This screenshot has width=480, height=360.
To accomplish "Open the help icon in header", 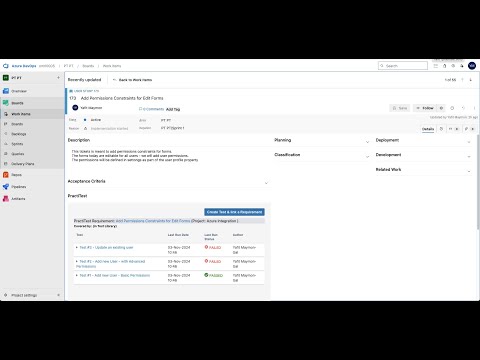I will point(453,66).
